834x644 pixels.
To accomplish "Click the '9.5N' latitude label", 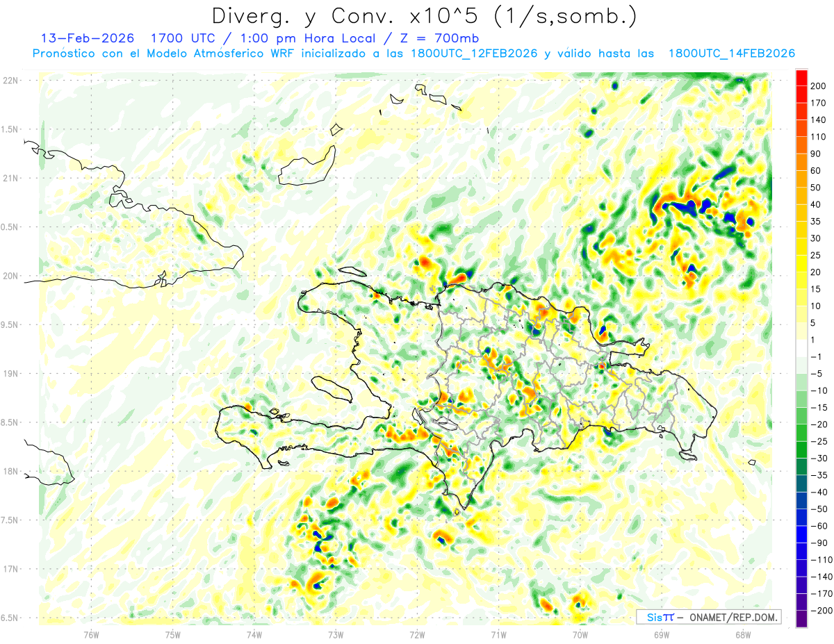I will [x=10, y=325].
